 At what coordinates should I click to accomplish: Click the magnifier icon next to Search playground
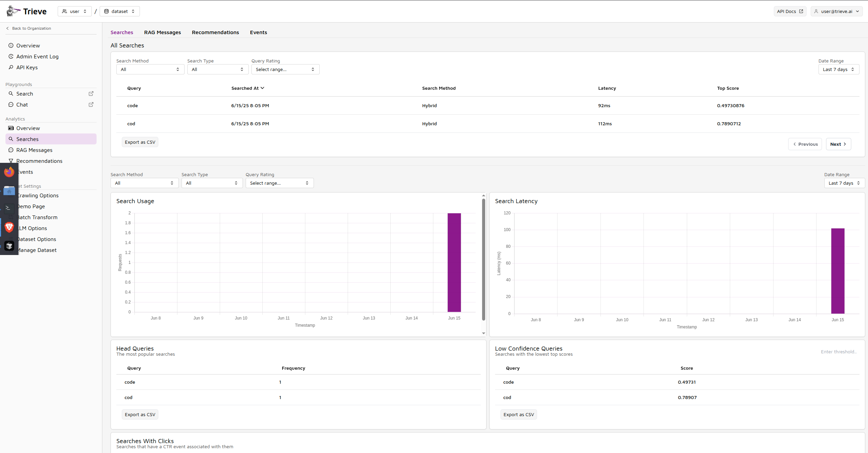tap(11, 94)
